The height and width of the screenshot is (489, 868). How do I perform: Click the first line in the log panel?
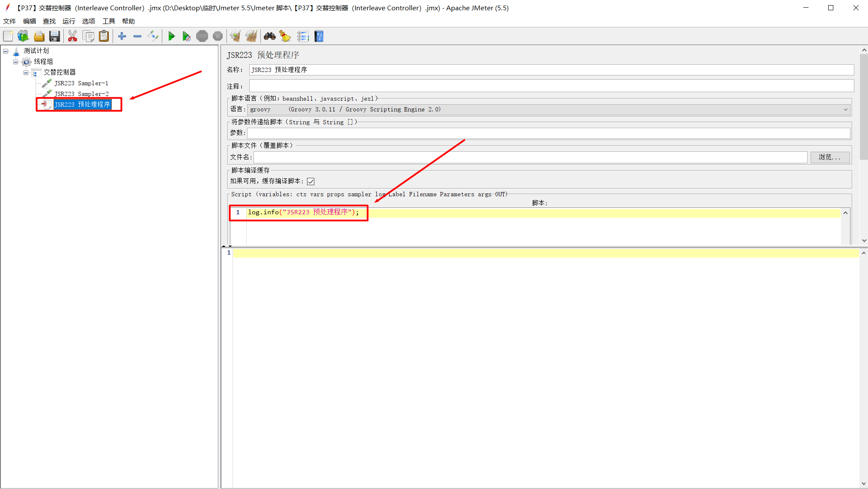(x=546, y=253)
